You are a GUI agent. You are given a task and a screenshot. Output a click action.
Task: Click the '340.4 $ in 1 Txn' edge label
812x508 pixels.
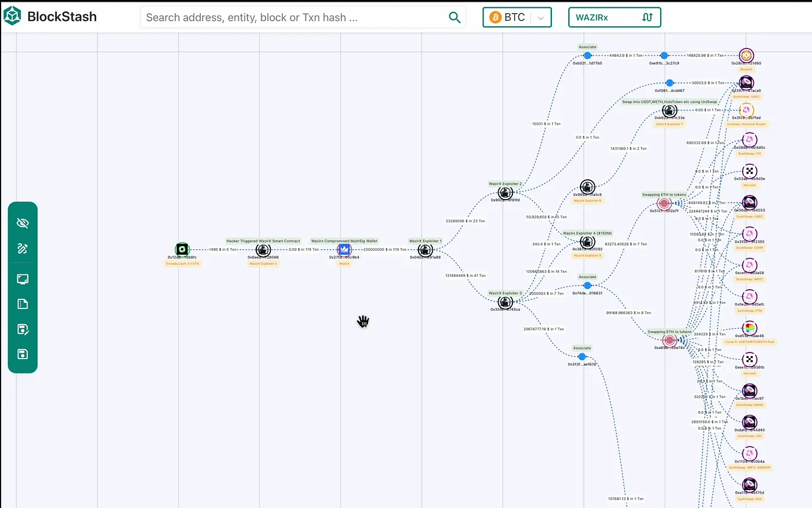coord(546,244)
